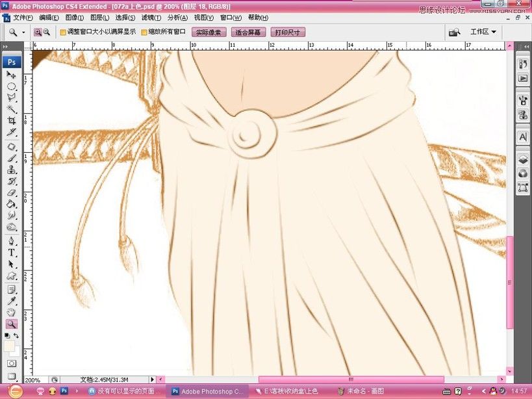Open the Channels panel icon

coord(523,174)
